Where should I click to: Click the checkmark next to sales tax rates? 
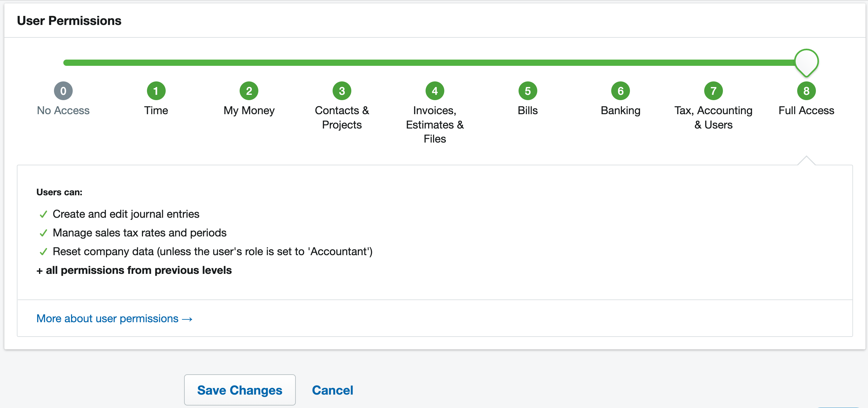pyautogui.click(x=43, y=233)
